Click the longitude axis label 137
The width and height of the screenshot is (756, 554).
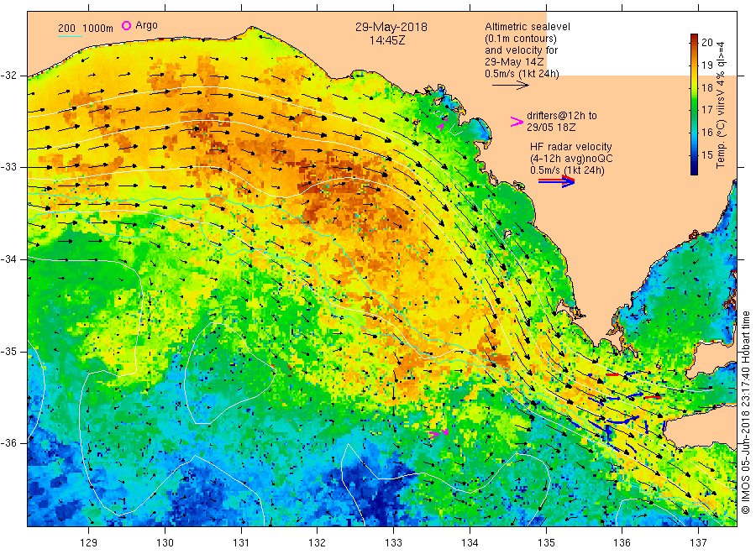pos(698,543)
